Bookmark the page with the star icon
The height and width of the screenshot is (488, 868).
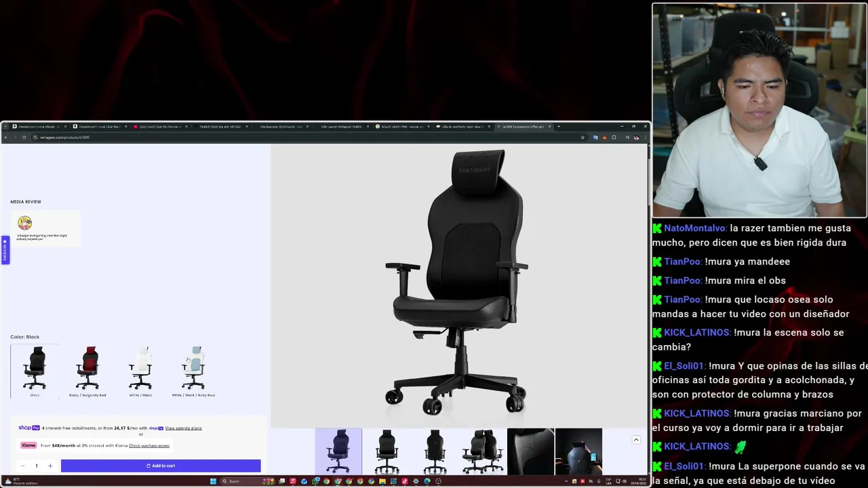click(582, 138)
